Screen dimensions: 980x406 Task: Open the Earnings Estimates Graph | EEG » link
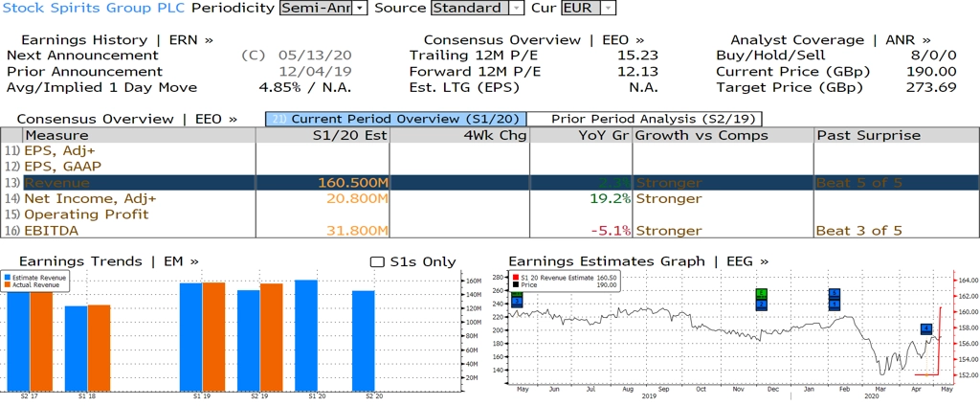(638, 261)
